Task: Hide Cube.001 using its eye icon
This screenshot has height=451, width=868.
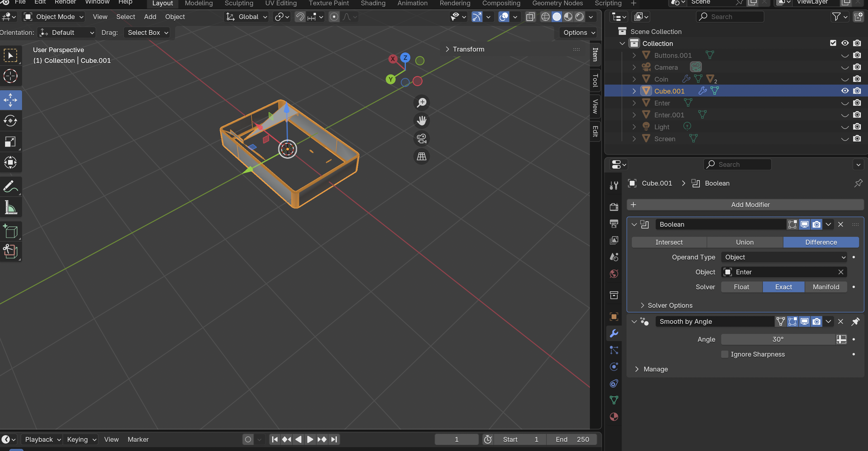Action: pyautogui.click(x=845, y=91)
